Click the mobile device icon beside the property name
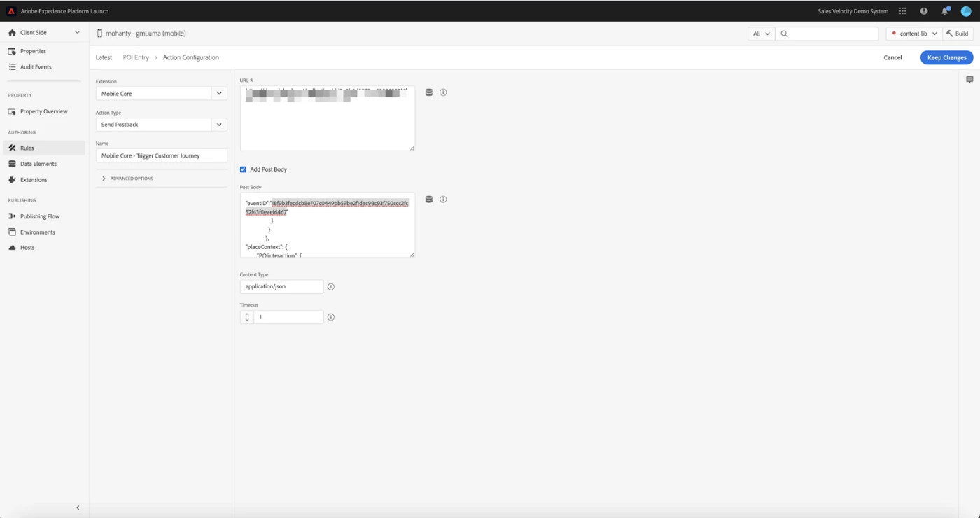This screenshot has width=980, height=518. (99, 34)
